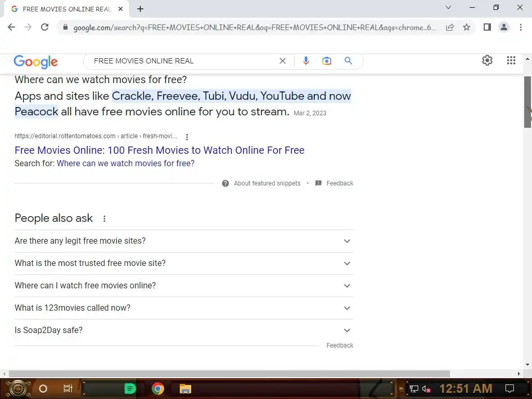Expand Where can I watch free movies online?
This screenshot has width=532, height=399.
tap(184, 286)
